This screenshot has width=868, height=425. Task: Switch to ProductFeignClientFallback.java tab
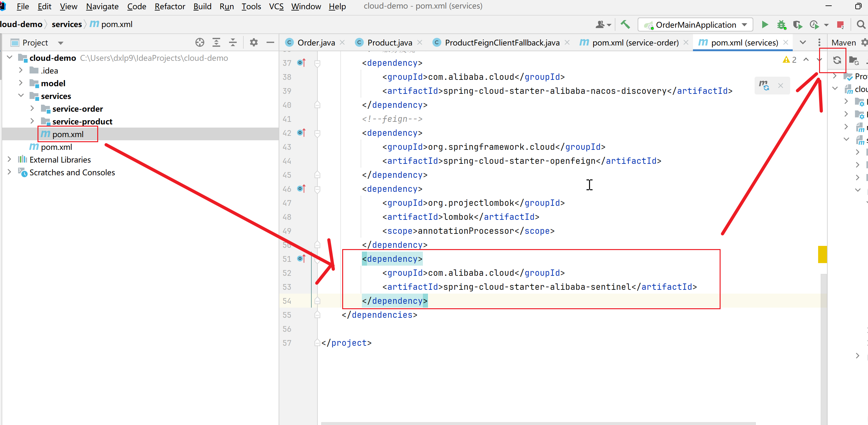click(x=502, y=43)
